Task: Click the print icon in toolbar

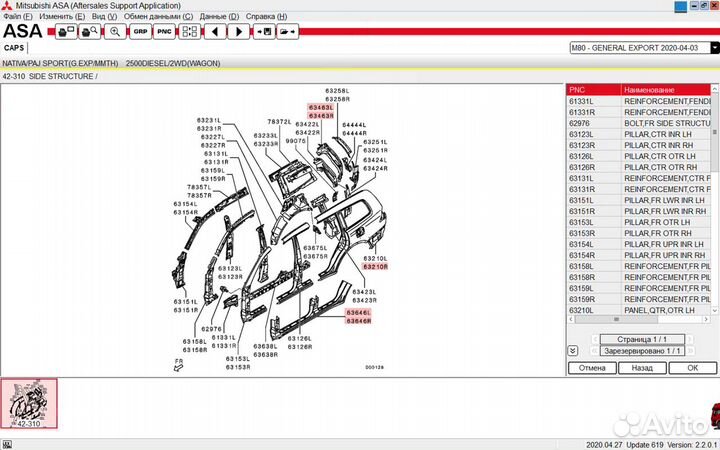Action: (66, 32)
